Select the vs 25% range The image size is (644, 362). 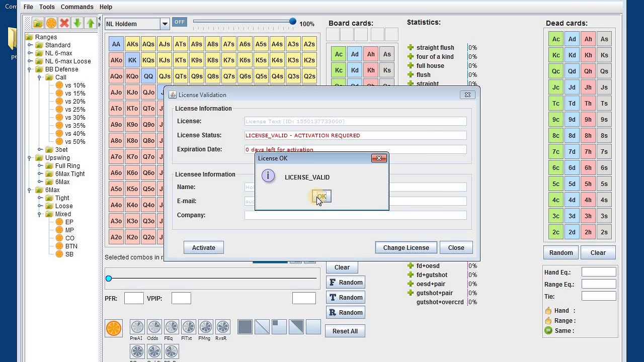75,110
